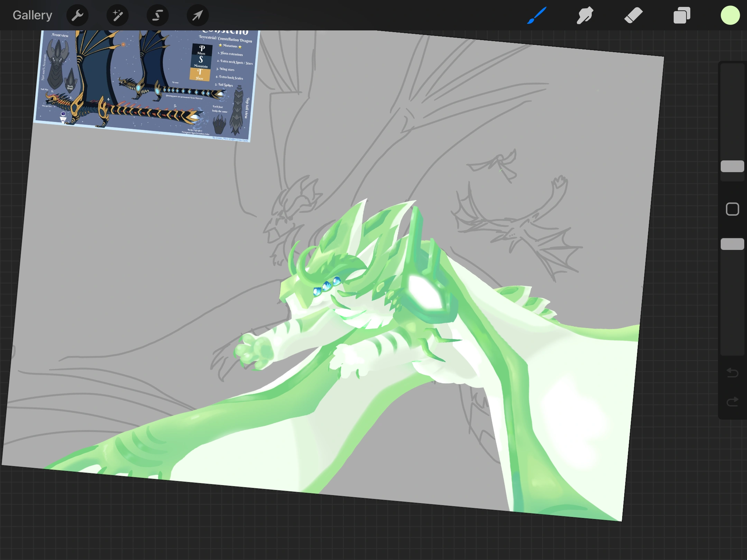The height and width of the screenshot is (560, 747).
Task: Undo the last stroke using the sidebar arrow
Action: click(732, 373)
